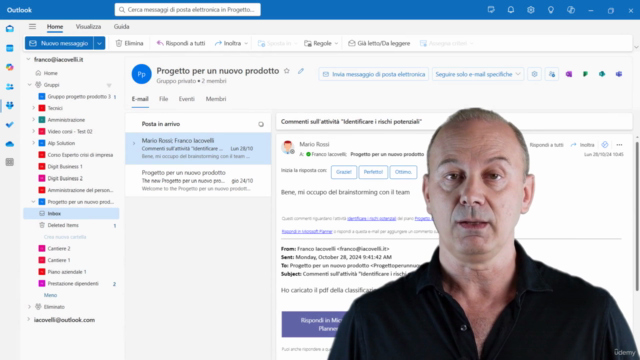
Task: Collapse Progetto per un nuovo prod... group
Action: [x=33, y=202]
